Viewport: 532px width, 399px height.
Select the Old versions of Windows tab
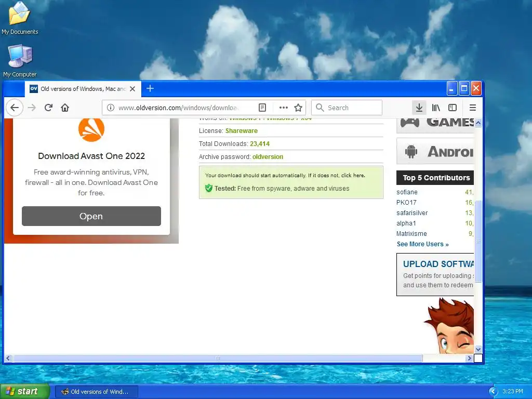tap(83, 89)
